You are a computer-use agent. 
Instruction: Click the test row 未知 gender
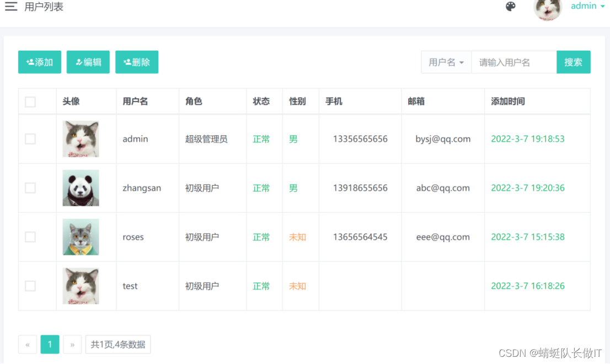pos(297,286)
